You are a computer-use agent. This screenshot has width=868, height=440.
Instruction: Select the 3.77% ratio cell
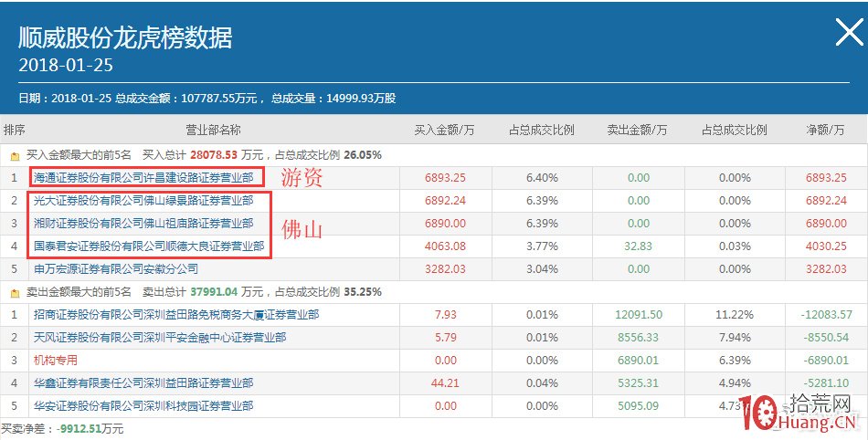(x=543, y=246)
